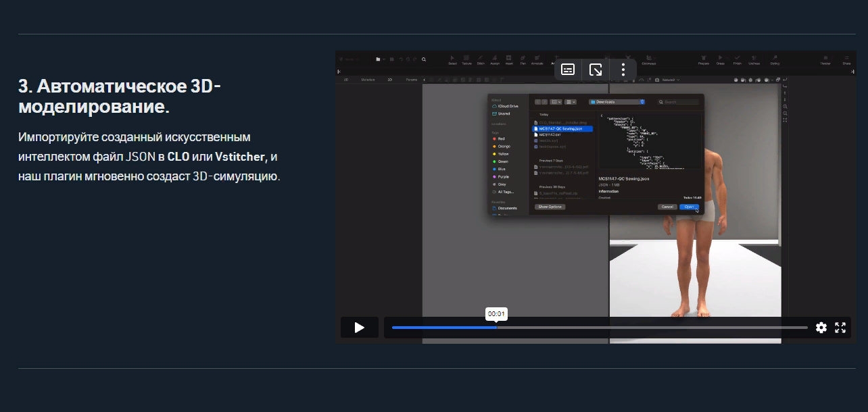Image resolution: width=868 pixels, height=412 pixels.
Task: Click Cancel in file dialog
Action: point(667,207)
